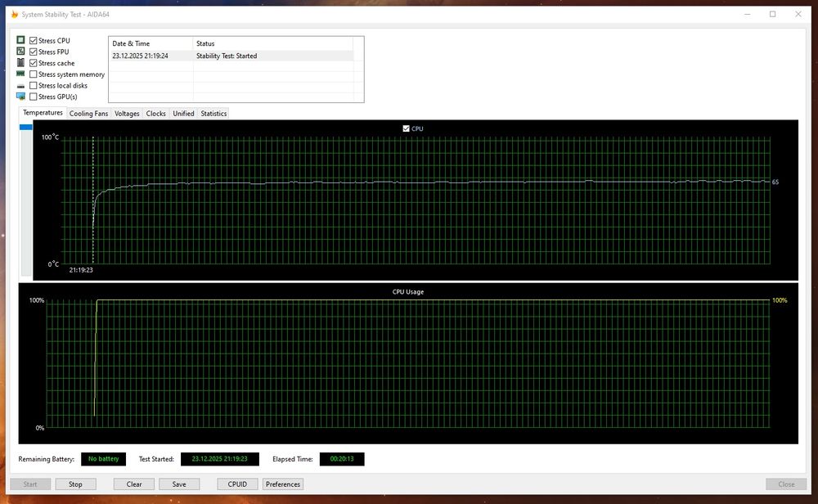Open the Voltages tab
This screenshot has width=818, height=504.
pos(127,113)
